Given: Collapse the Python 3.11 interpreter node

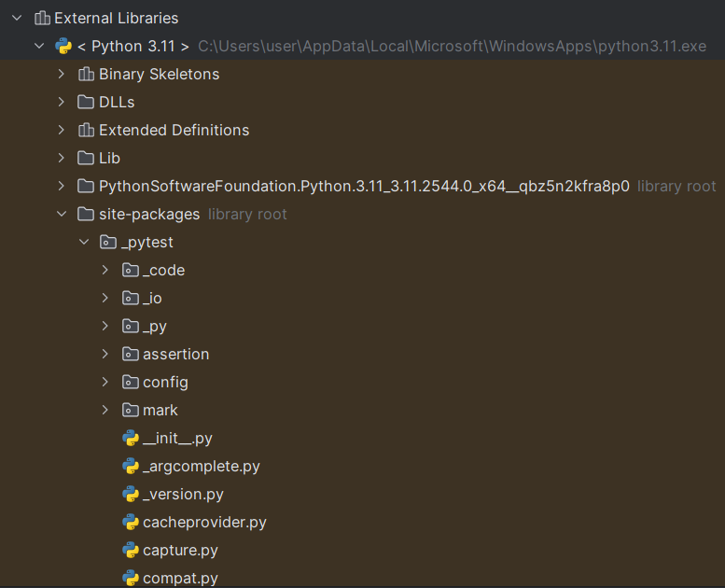Looking at the screenshot, I should click(x=39, y=47).
